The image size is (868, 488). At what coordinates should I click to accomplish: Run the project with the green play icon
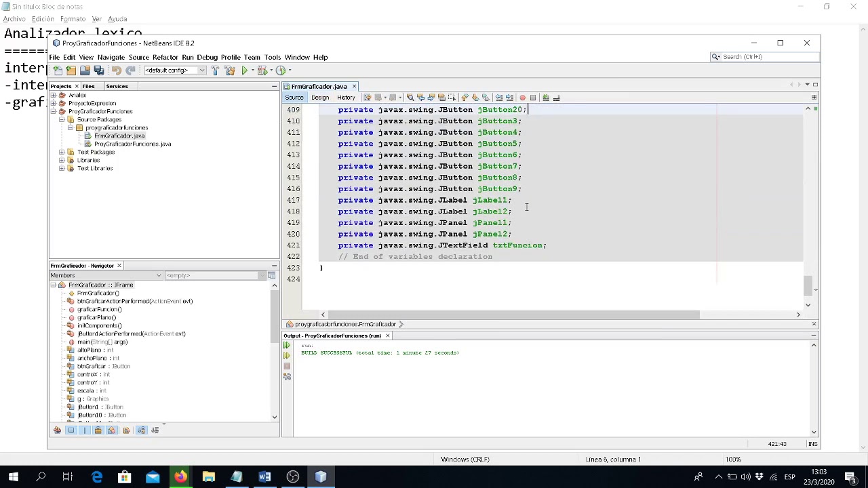pos(244,70)
